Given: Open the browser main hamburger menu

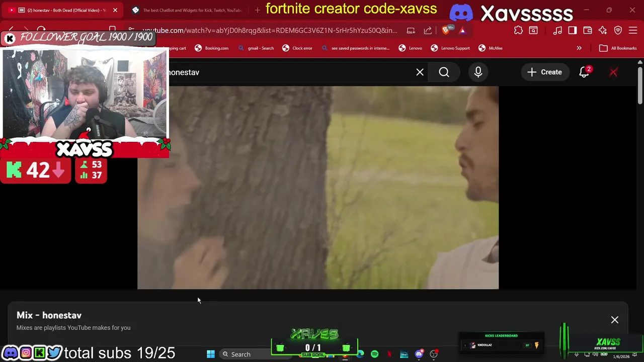Looking at the screenshot, I should point(633,30).
